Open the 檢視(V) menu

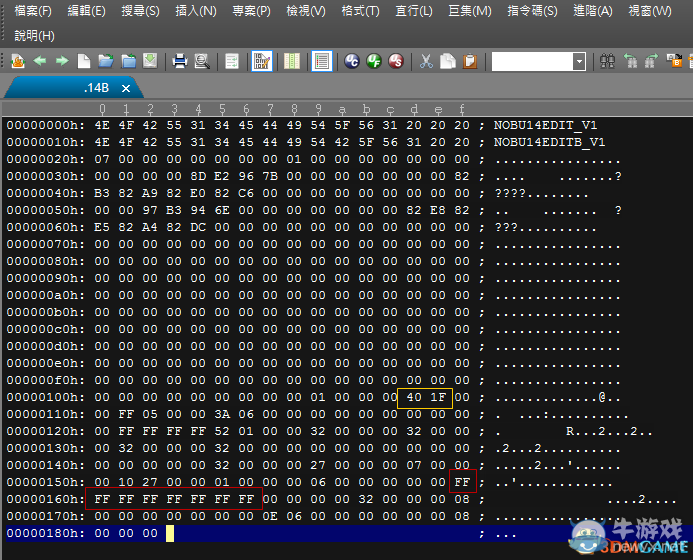point(306,11)
